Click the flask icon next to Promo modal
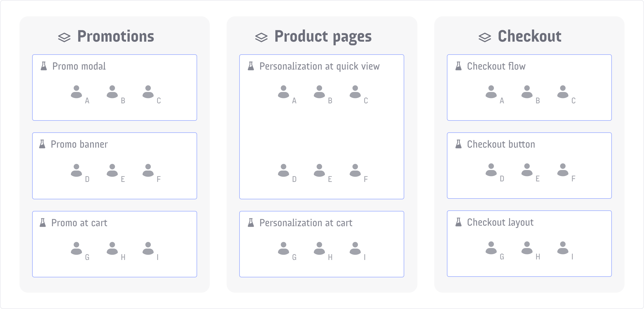 [44, 66]
